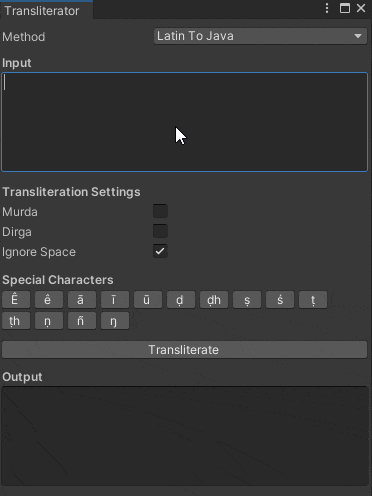Close the Transliterator window
The height and width of the screenshot is (496, 372).
361,8
